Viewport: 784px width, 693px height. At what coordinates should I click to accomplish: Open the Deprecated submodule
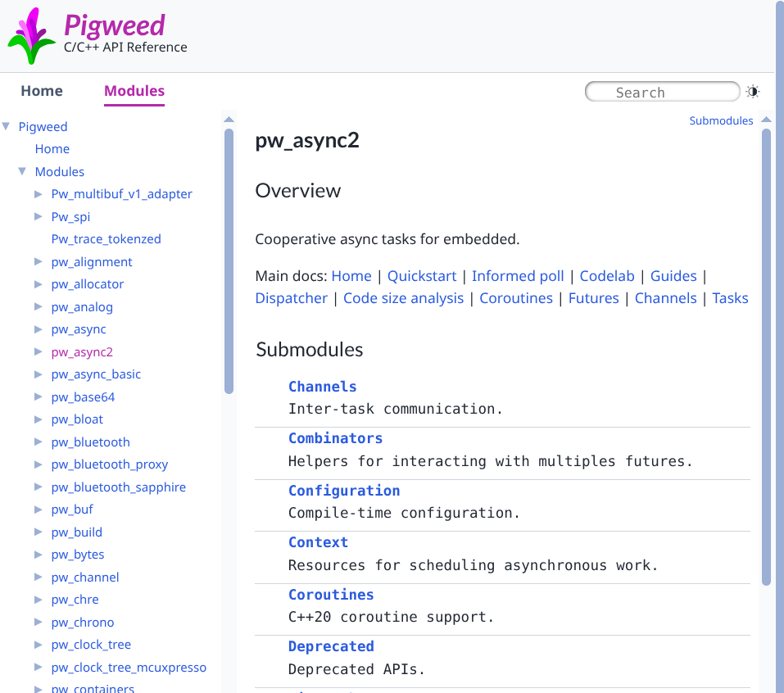click(x=331, y=646)
